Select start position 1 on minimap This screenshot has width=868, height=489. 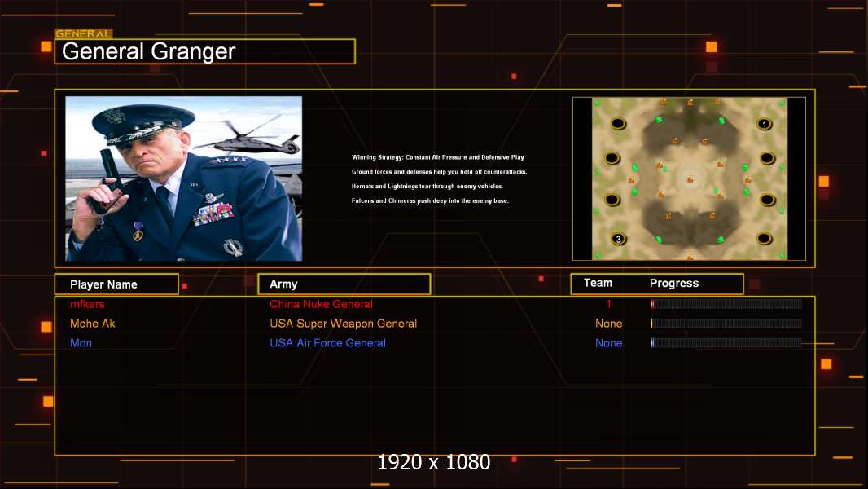coord(765,124)
